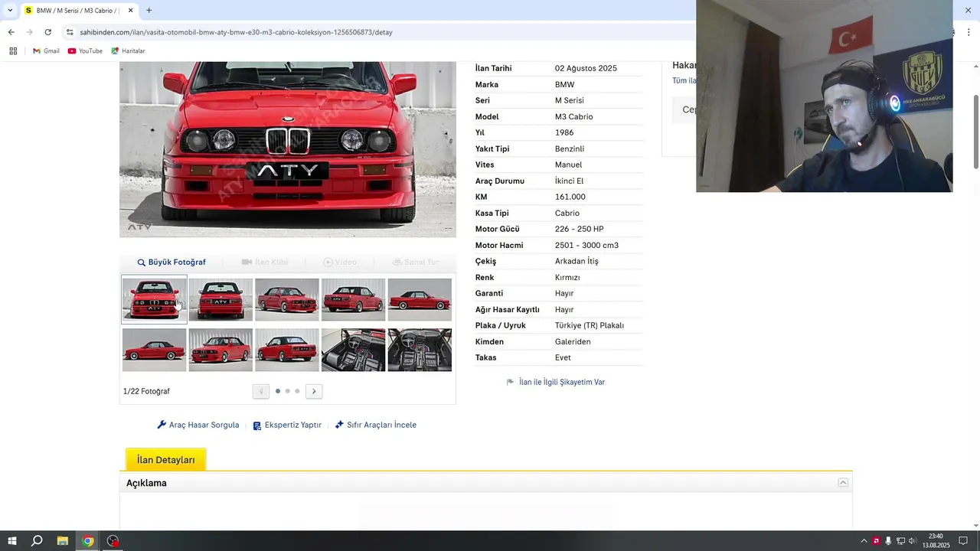Open the İlan Detayları tab

166,460
